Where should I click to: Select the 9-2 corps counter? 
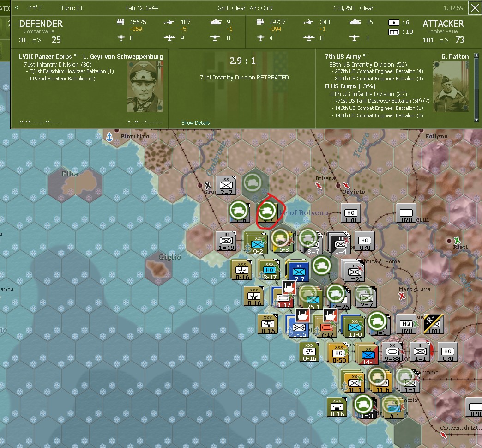(x=257, y=244)
